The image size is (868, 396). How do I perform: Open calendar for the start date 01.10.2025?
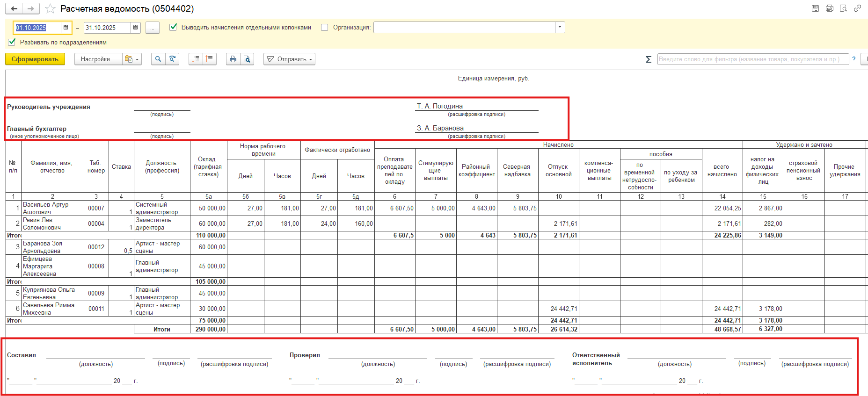(66, 28)
